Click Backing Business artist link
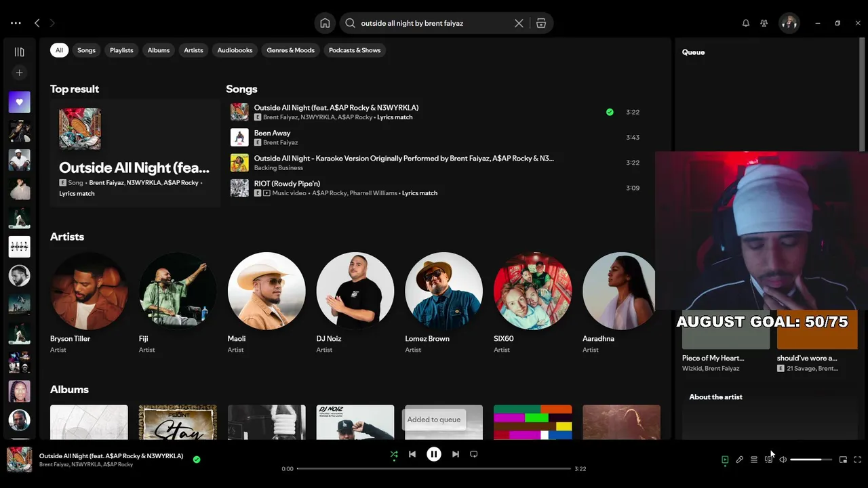 [279, 167]
